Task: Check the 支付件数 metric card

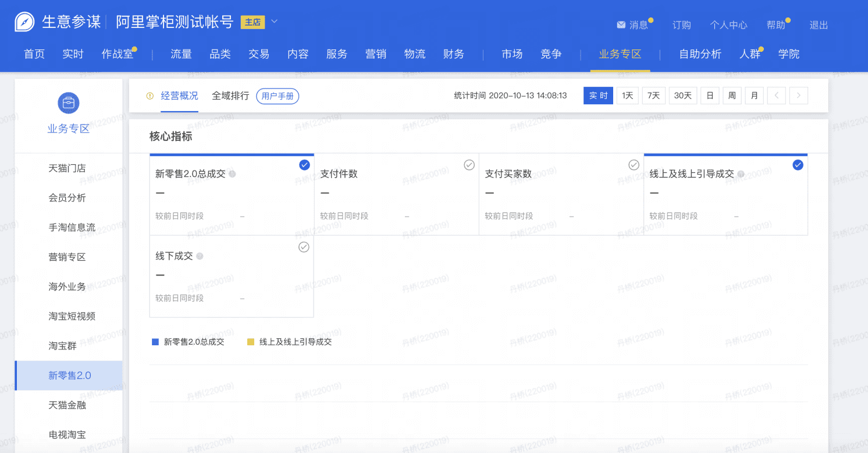Action: pos(469,165)
